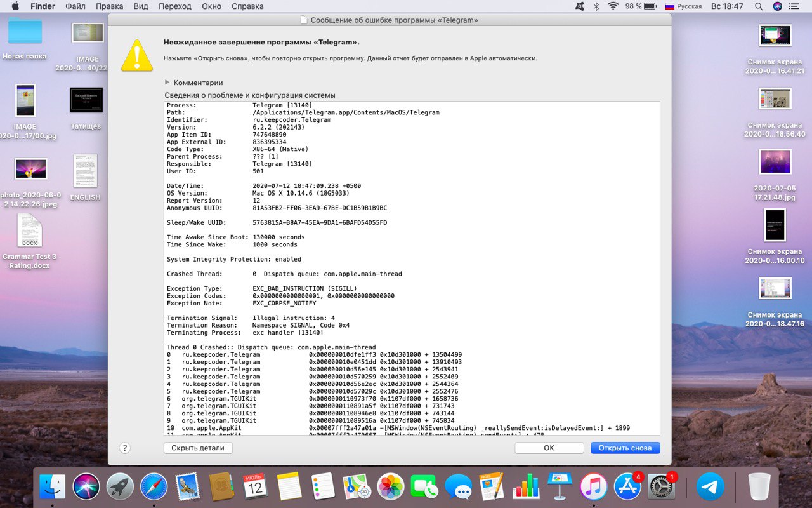
Task: Click the Siri icon in menu bar
Action: coord(778,6)
